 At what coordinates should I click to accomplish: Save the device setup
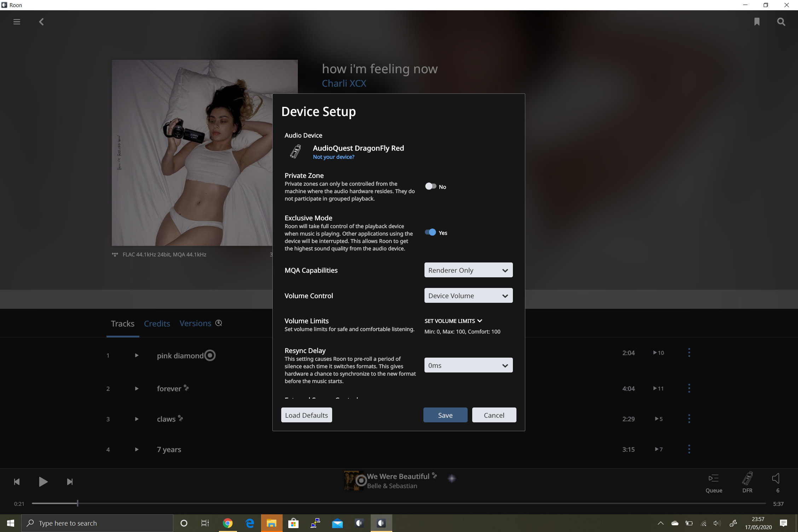tap(445, 415)
